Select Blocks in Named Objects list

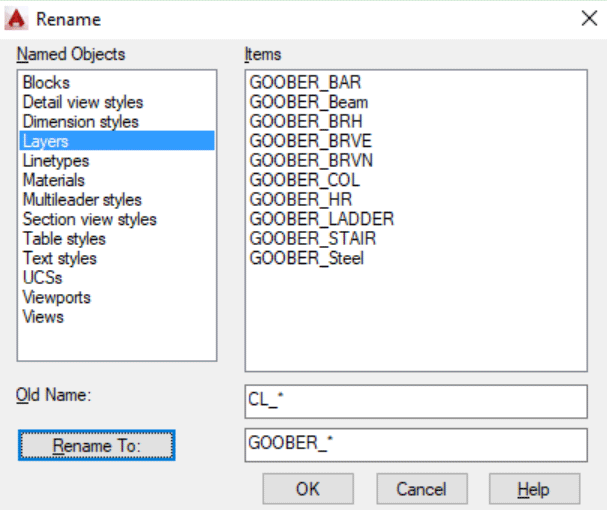[46, 82]
